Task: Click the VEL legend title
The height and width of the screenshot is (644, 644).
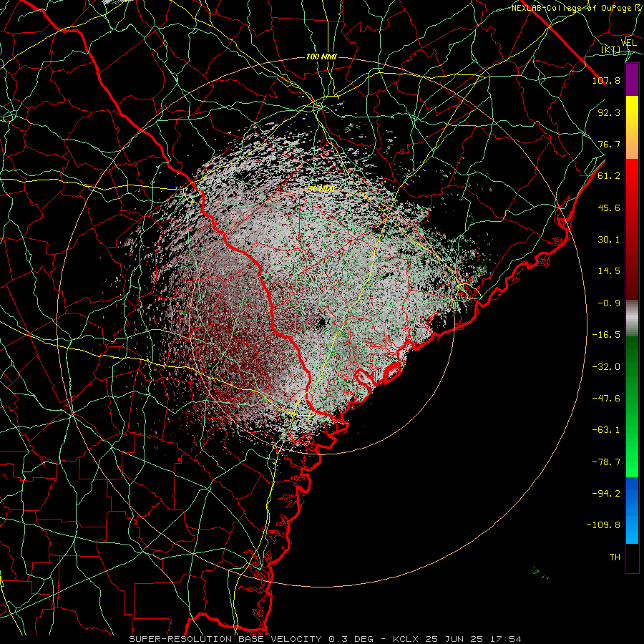Action: [x=629, y=43]
